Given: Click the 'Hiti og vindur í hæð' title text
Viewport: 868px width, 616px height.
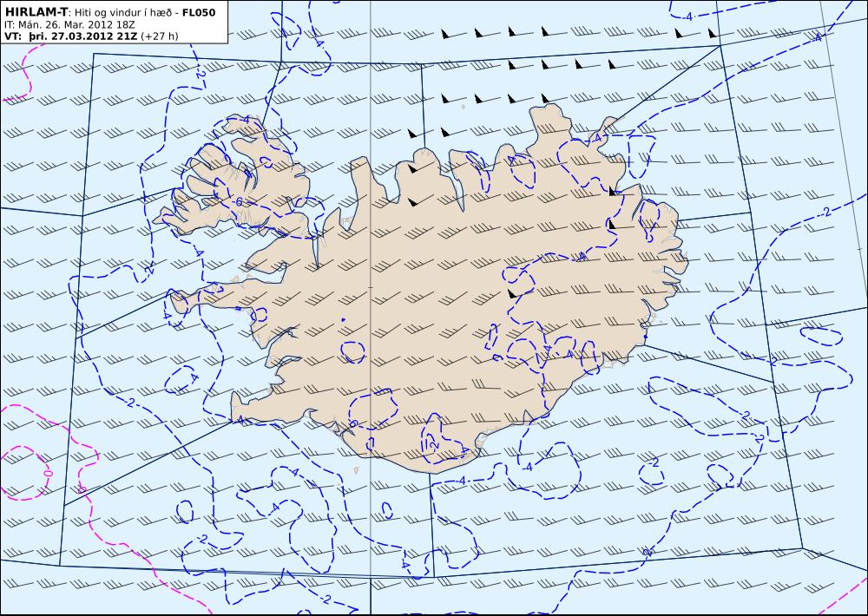Looking at the screenshot, I should [x=122, y=13].
